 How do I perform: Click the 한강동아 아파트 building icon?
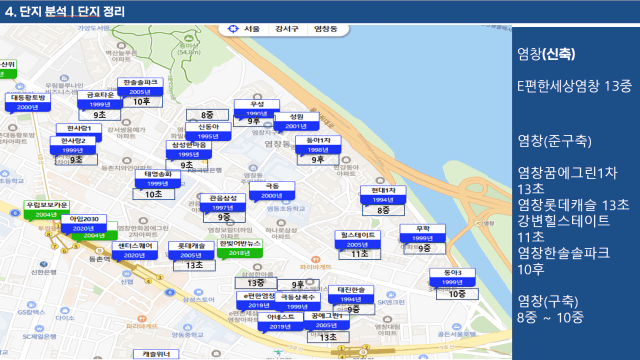point(346,160)
